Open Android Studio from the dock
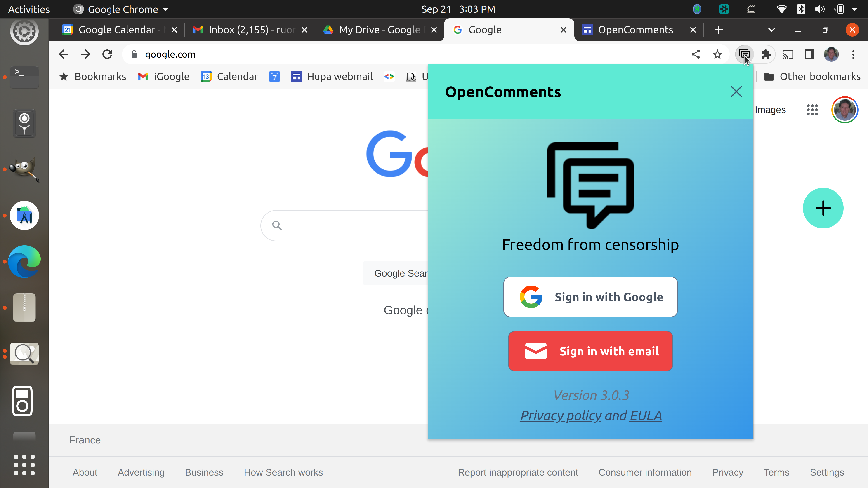Viewport: 868px width, 488px height. coord(24,216)
